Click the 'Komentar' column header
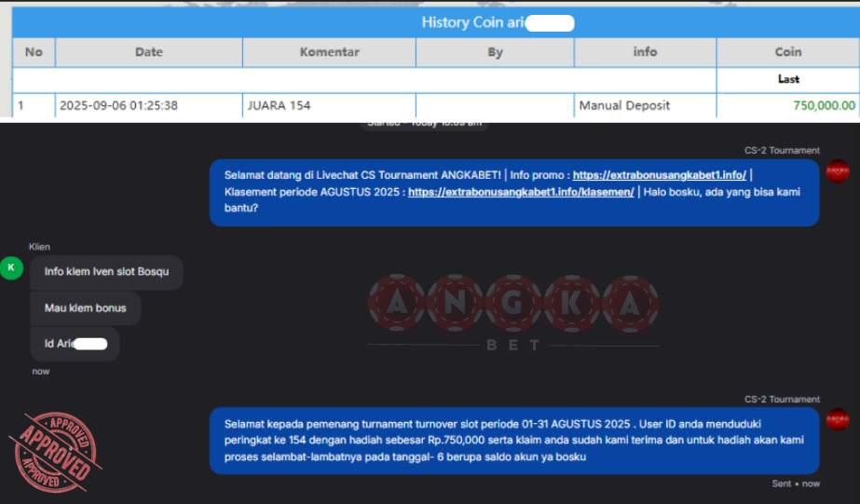The height and width of the screenshot is (504, 860). pos(329,52)
